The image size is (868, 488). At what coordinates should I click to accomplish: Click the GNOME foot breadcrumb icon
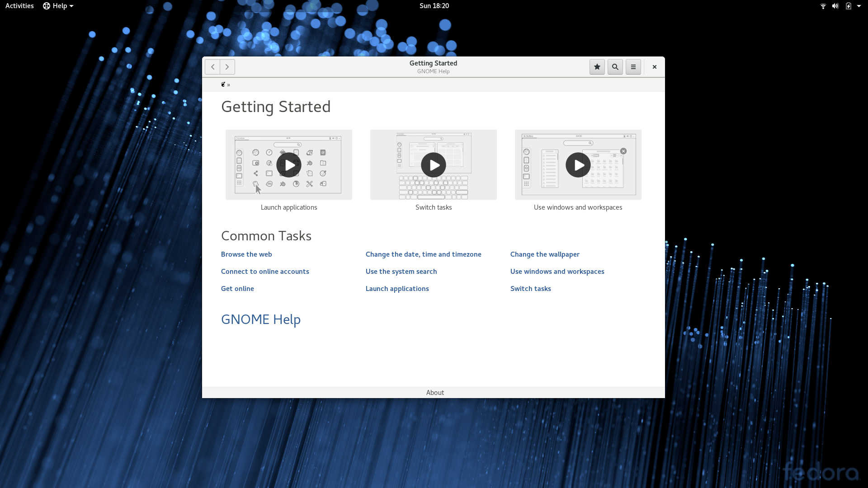pyautogui.click(x=223, y=84)
